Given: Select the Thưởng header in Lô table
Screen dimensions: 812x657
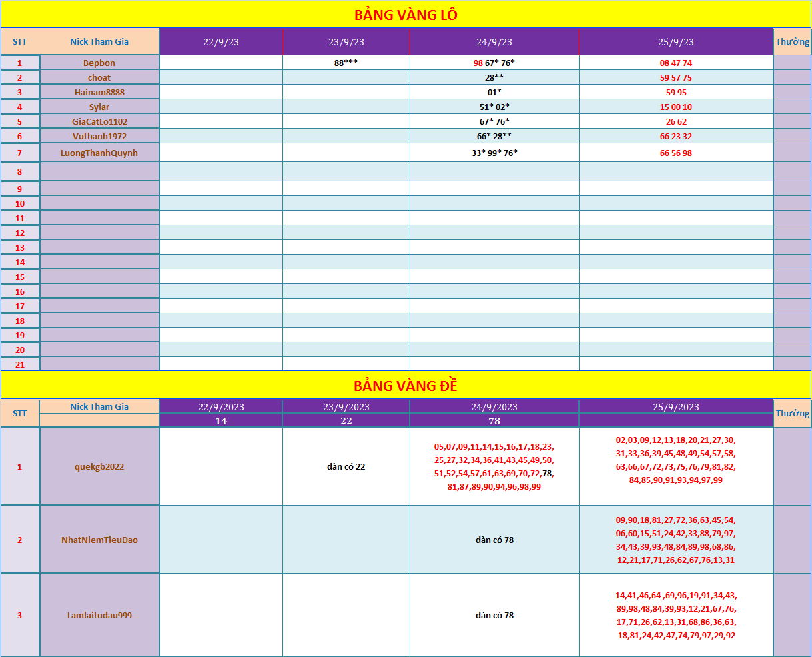Looking at the screenshot, I should click(x=793, y=41).
